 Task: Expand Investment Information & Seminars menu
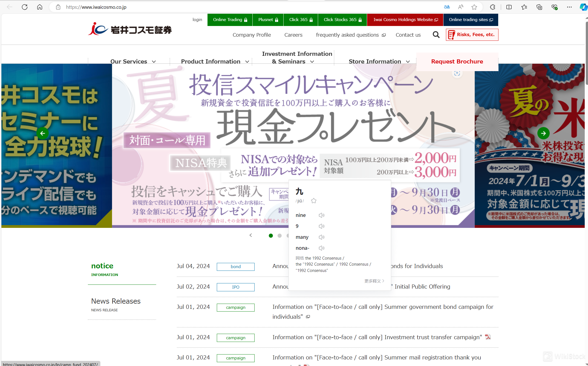297,58
